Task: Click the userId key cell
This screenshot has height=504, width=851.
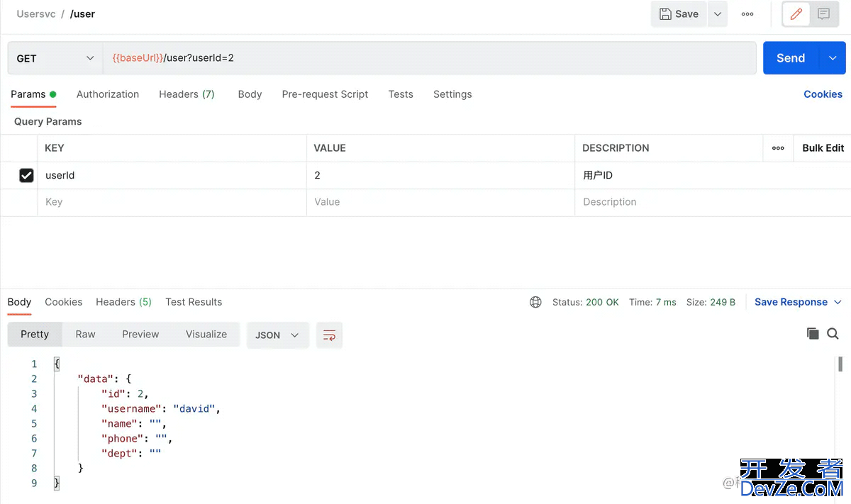Action: (x=172, y=175)
